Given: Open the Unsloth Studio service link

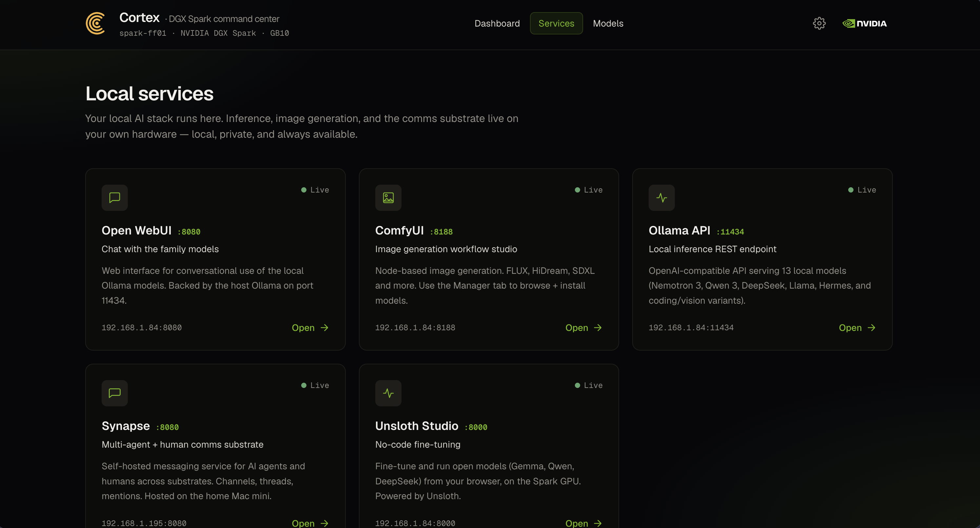Looking at the screenshot, I should [x=584, y=523].
